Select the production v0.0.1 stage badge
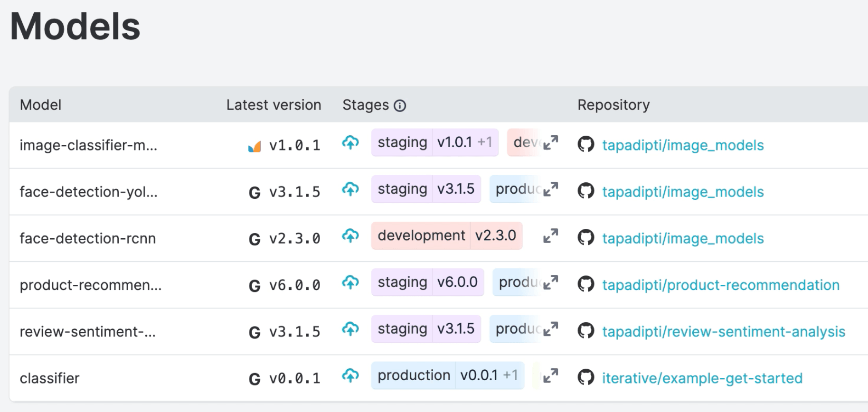Image resolution: width=868 pixels, height=412 pixels. pyautogui.click(x=447, y=375)
